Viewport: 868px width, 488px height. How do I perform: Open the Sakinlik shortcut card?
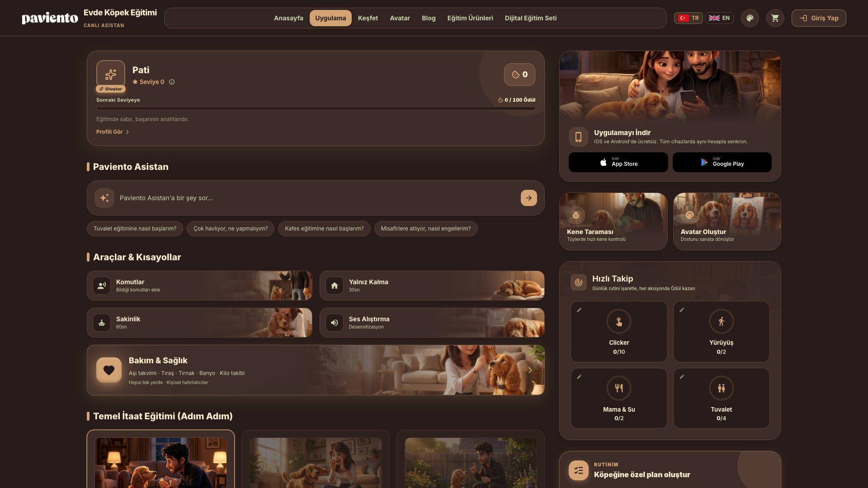coord(199,323)
